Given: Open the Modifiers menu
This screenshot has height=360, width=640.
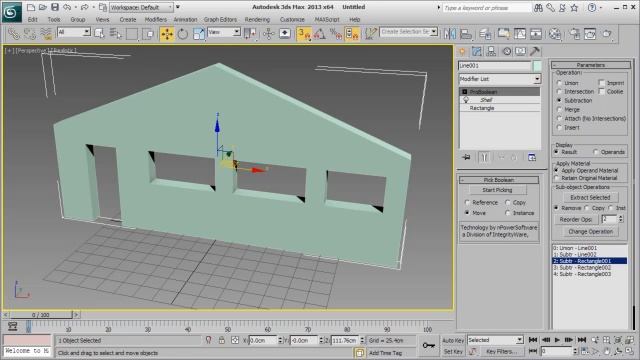Looking at the screenshot, I should click(x=156, y=19).
